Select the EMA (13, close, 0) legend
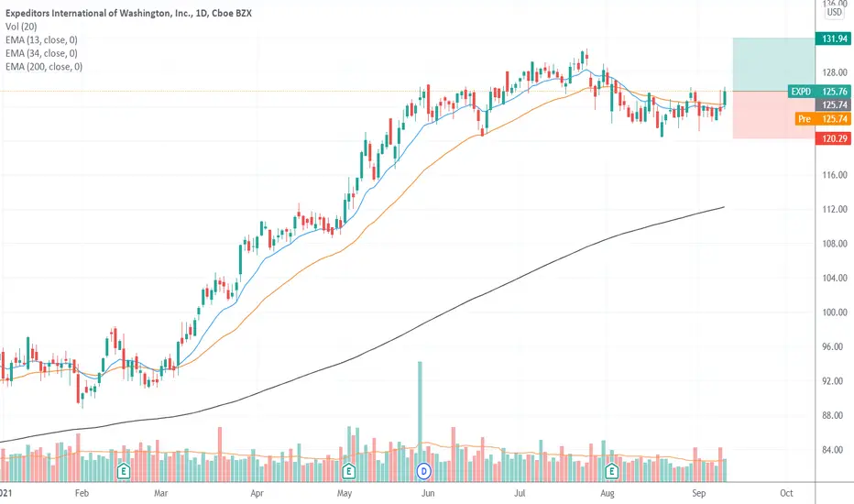Screen dimensions: 854x504 (41, 39)
